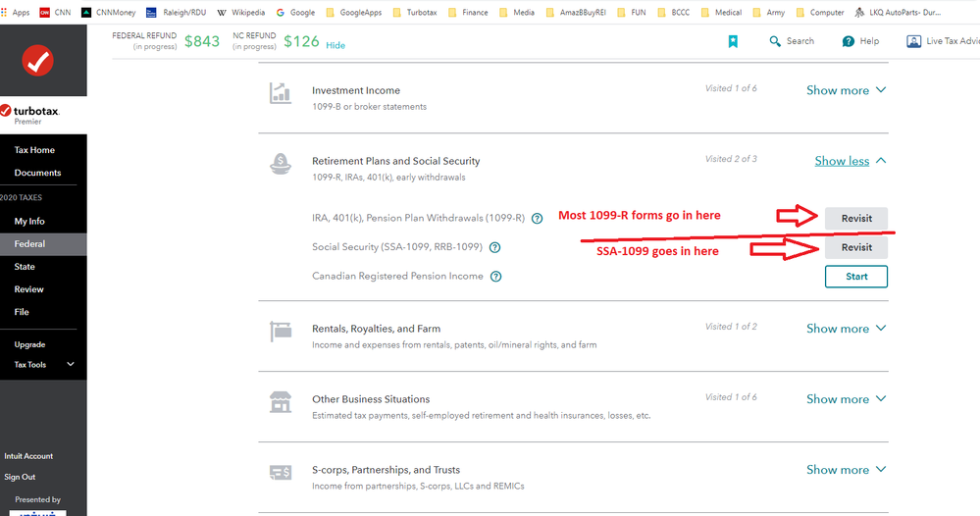This screenshot has width=980, height=516.
Task: Open the LKQ AutoParts bookmark
Action: [x=899, y=12]
